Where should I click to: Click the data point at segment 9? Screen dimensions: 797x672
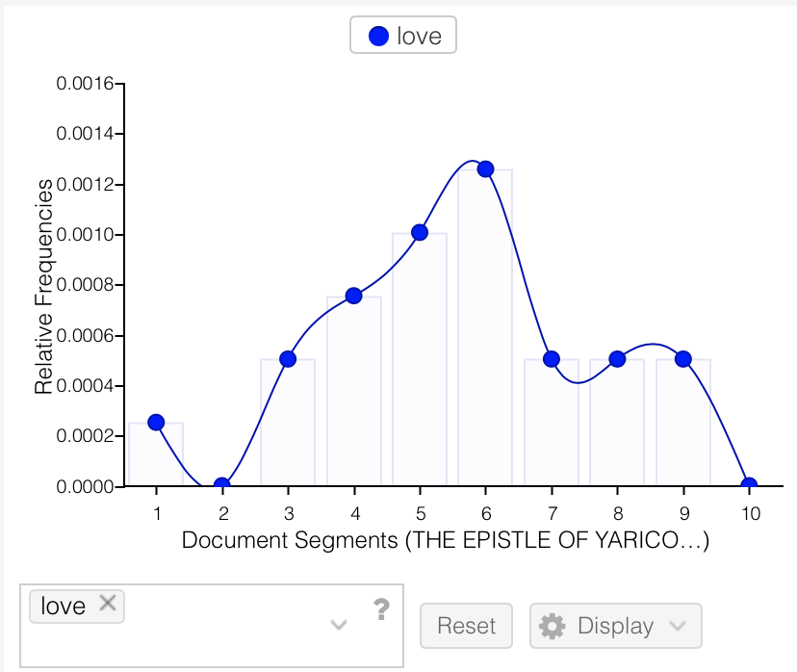coord(683,359)
